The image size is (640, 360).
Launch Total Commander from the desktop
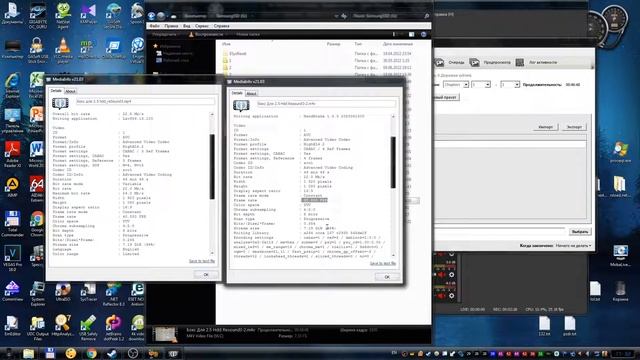click(x=12, y=224)
